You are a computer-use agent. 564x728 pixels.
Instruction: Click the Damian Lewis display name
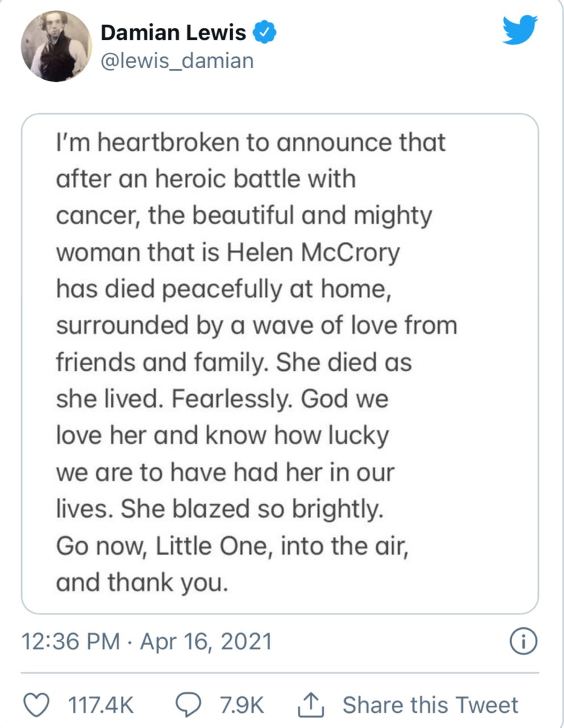173,32
